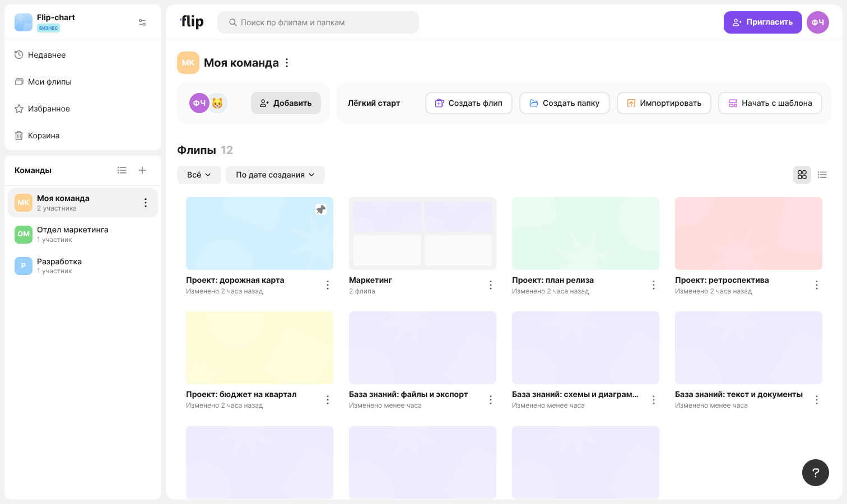Open Корзина trash section
Screen dimensions: 847x504
(83, 136)
